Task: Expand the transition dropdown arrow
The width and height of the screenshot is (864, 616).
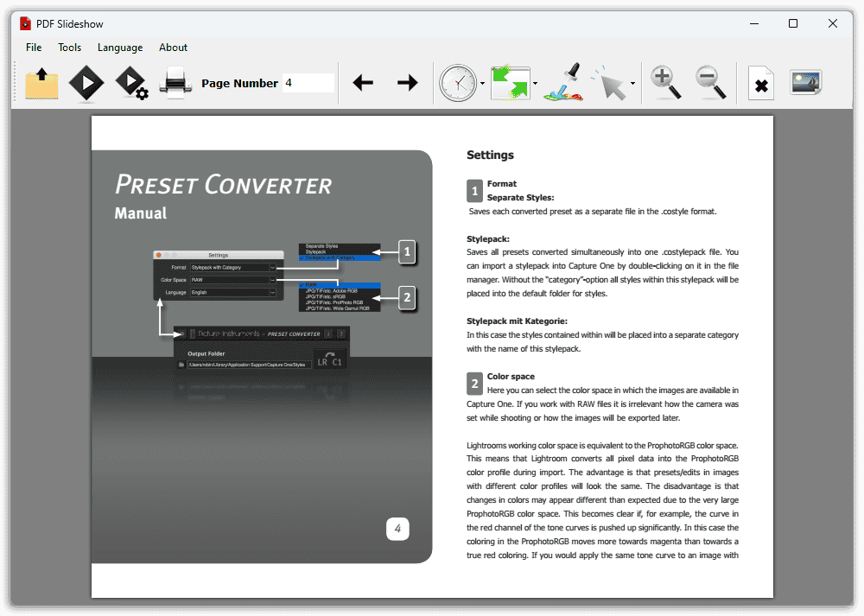Action: tap(536, 84)
